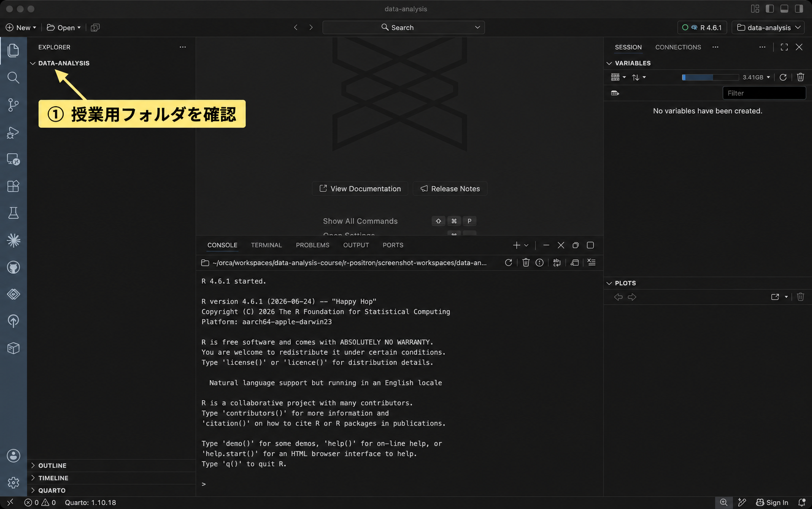Open Manage gear icon in activity bar
This screenshot has height=509, width=812.
tap(13, 482)
